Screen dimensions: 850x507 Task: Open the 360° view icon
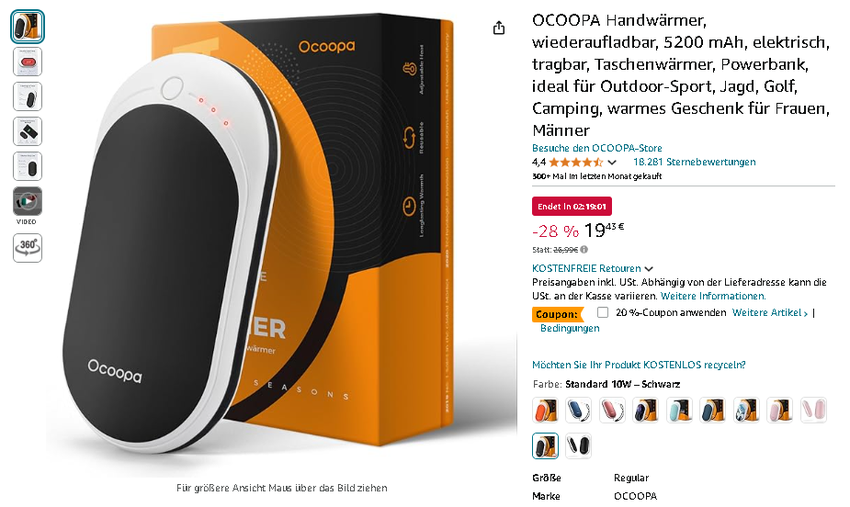tap(28, 248)
